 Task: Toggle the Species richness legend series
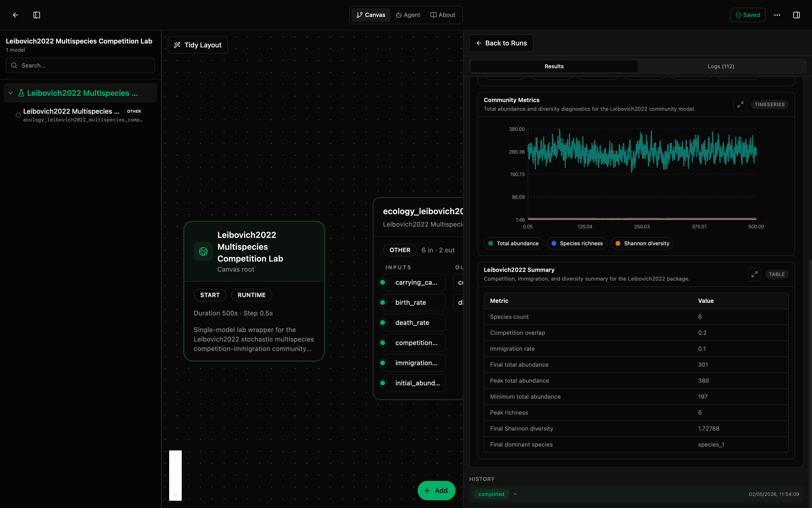pyautogui.click(x=577, y=243)
